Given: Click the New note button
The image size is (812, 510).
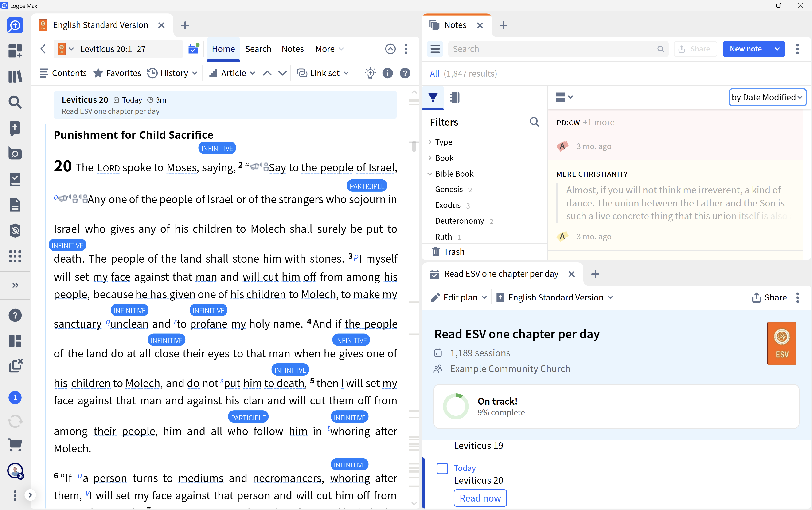Looking at the screenshot, I should (745, 49).
